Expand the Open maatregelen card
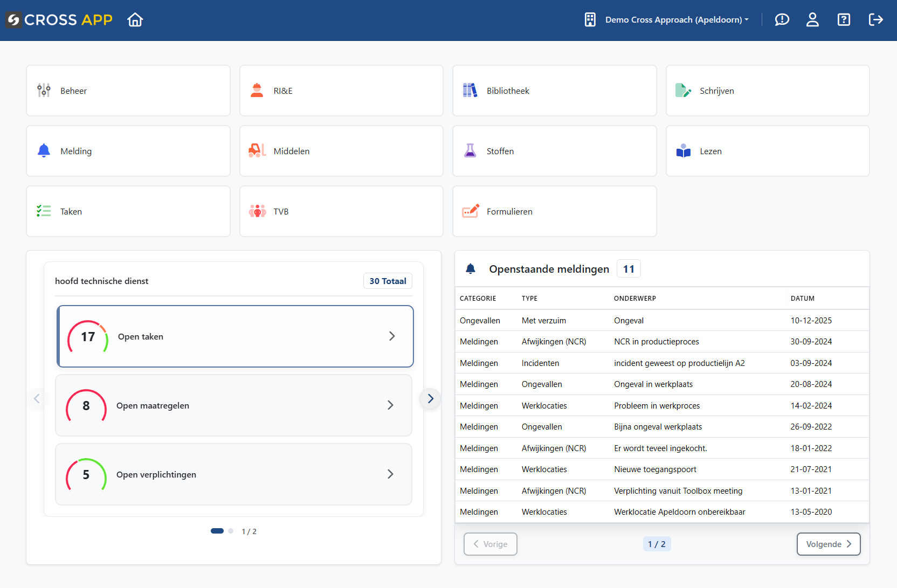The width and height of the screenshot is (897, 588). (x=233, y=405)
